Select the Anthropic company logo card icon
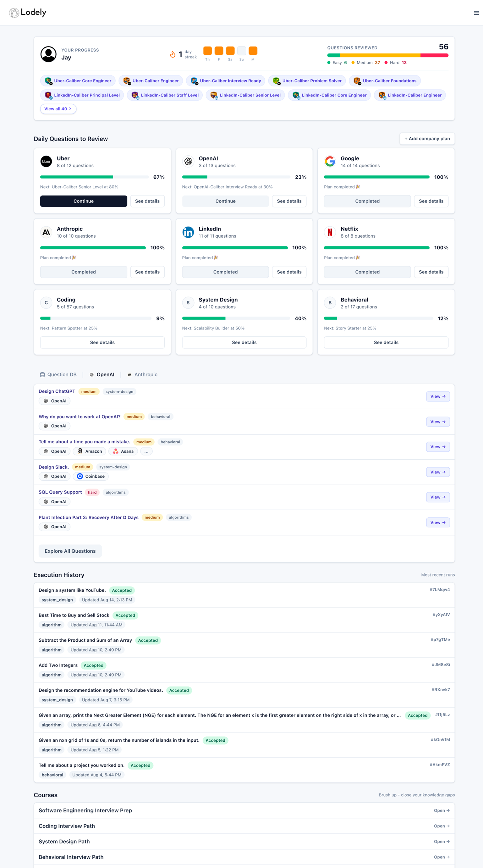483x868 pixels. pyautogui.click(x=46, y=232)
